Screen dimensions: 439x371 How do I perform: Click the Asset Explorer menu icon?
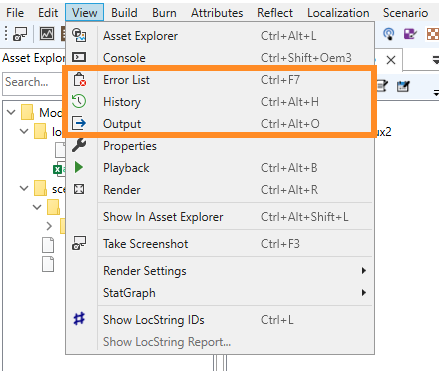click(79, 35)
